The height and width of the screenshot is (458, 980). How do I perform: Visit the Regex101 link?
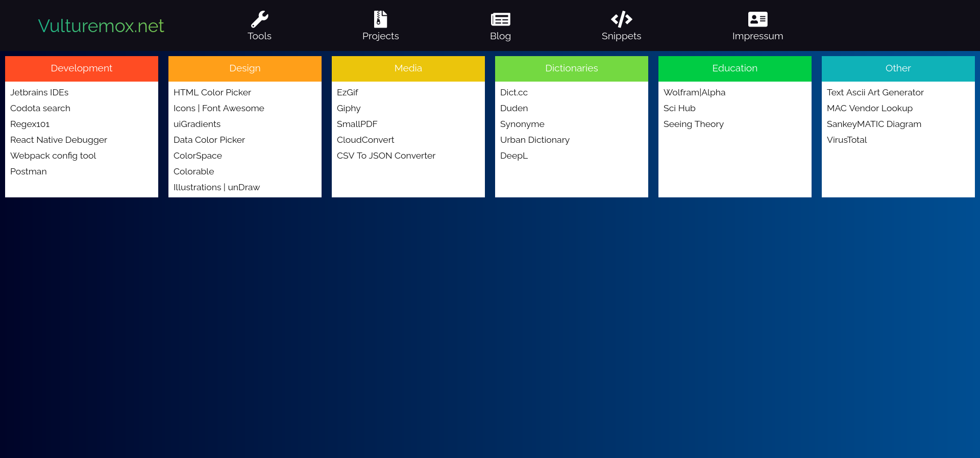click(x=30, y=124)
